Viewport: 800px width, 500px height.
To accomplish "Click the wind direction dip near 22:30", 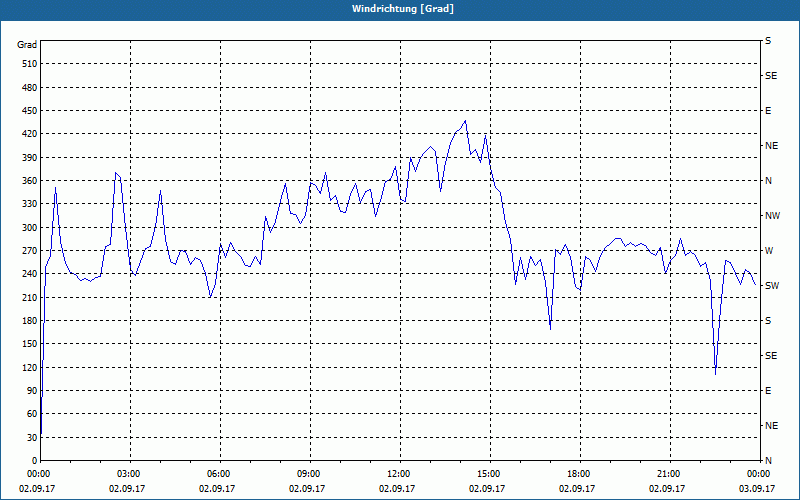I will (715, 374).
